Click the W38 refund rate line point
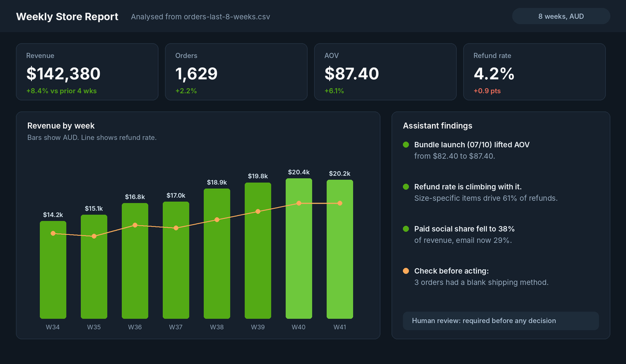Screen dimensions: 626x364 pyautogui.click(x=217, y=220)
